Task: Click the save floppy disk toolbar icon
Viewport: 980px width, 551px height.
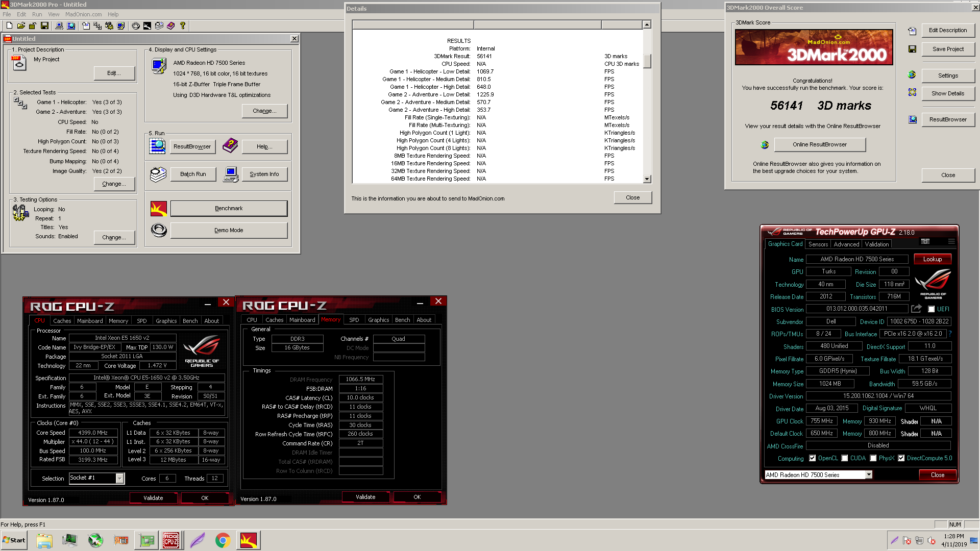Action: (44, 26)
